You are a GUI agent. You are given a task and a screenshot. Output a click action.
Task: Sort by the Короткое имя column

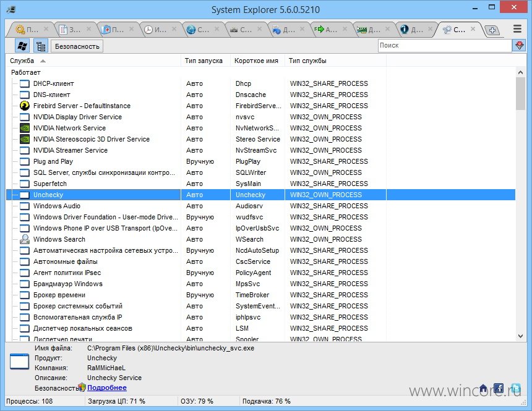point(257,61)
